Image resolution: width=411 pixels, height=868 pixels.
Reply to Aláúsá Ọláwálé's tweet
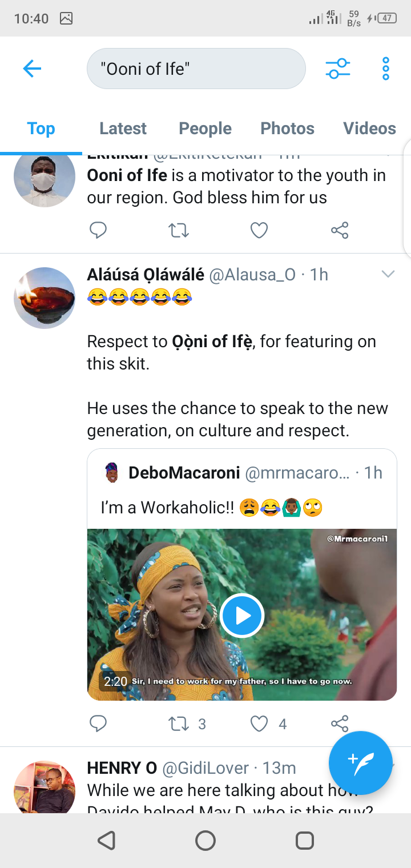[98, 724]
